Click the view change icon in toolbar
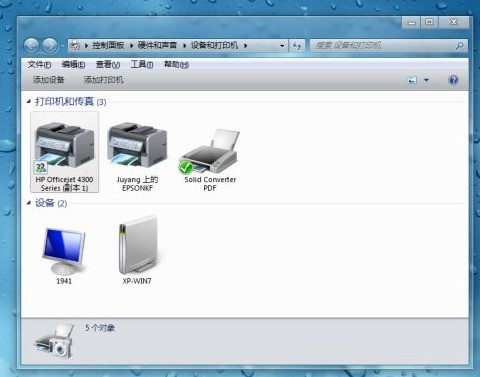Image resolution: width=480 pixels, height=377 pixels. click(412, 80)
